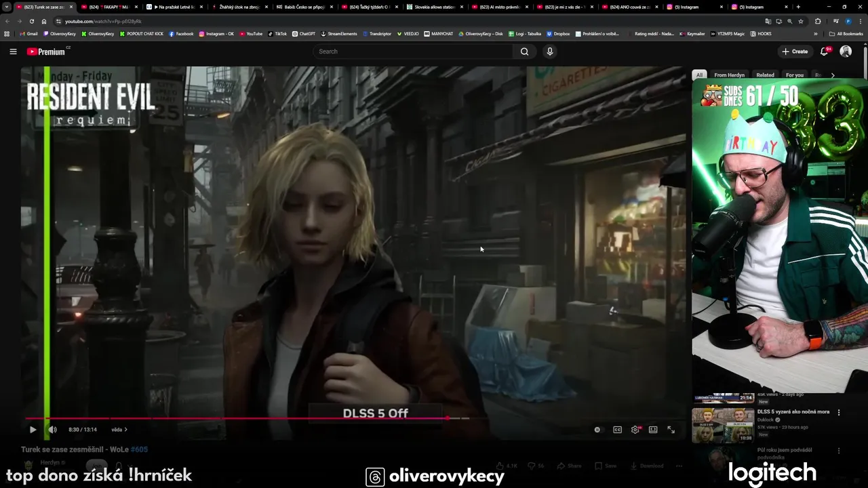This screenshot has width=868, height=488.
Task: Open options menu for the DLSS 5 video
Action: click(x=839, y=412)
